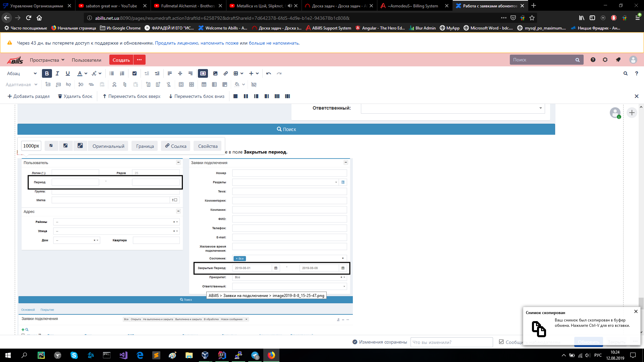Open the Пользователи menu item
This screenshot has height=362, width=644.
coord(86,60)
